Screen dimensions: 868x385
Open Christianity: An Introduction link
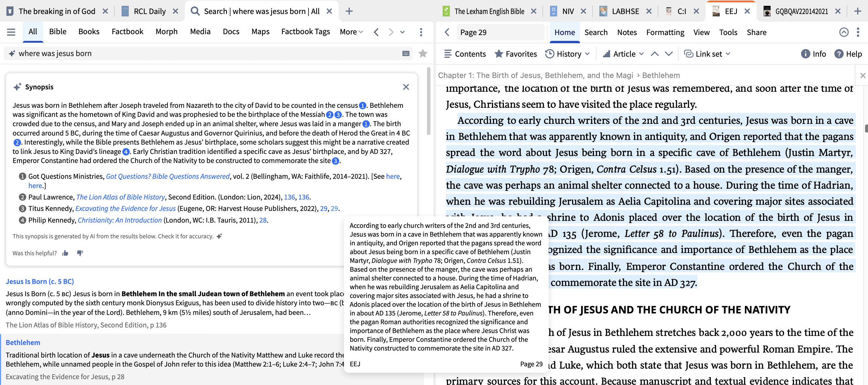coord(120,220)
